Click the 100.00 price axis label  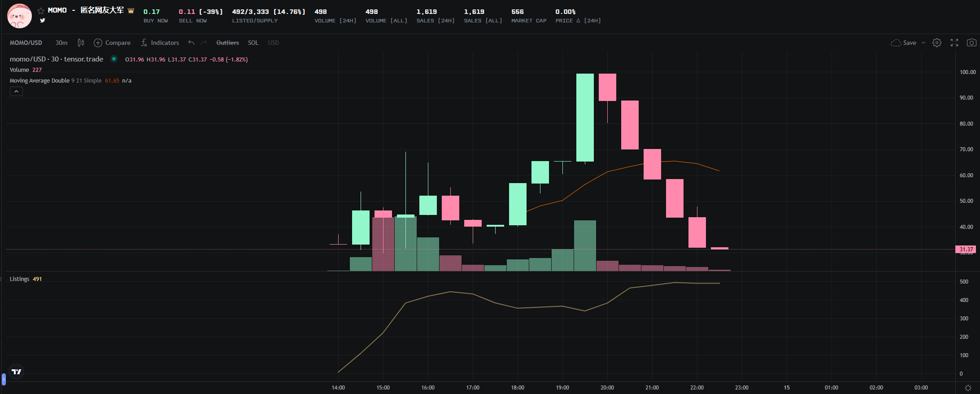click(x=967, y=72)
